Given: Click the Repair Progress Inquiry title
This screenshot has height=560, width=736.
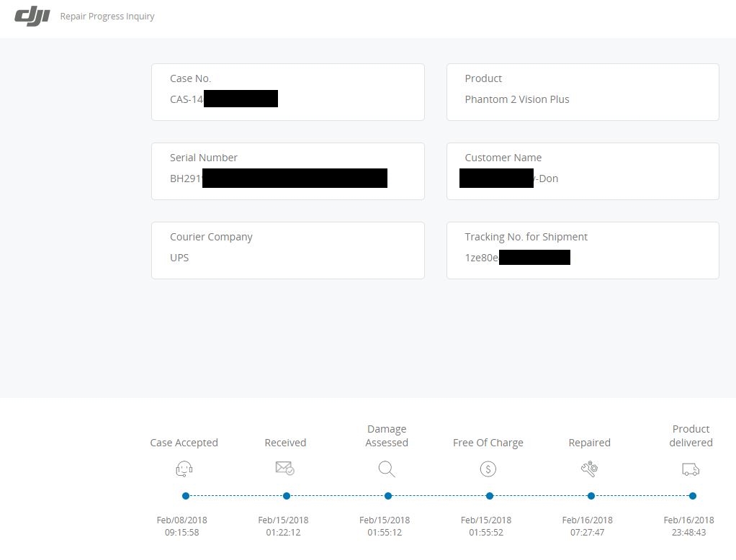Looking at the screenshot, I should pos(107,17).
